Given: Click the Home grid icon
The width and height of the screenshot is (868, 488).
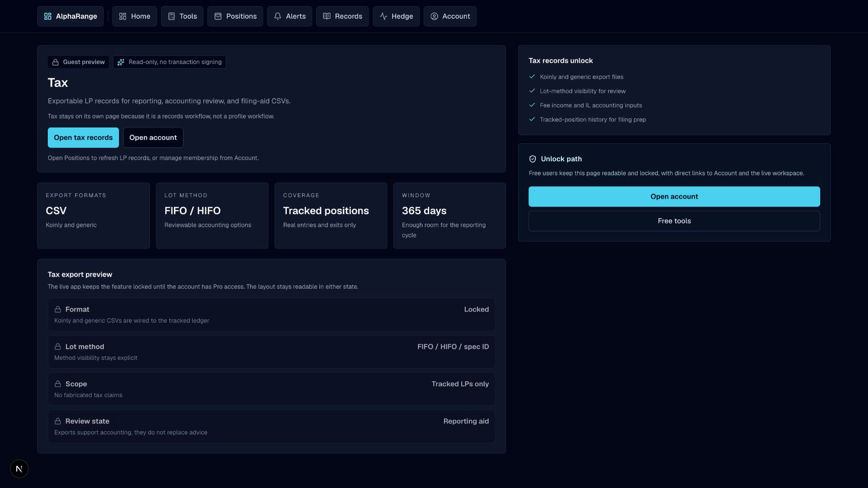Looking at the screenshot, I should 123,16.
